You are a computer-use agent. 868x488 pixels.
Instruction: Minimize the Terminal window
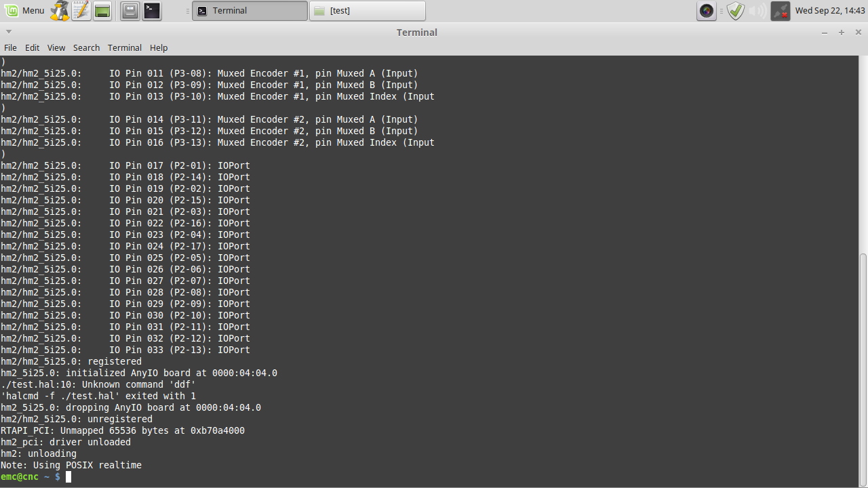click(x=825, y=32)
